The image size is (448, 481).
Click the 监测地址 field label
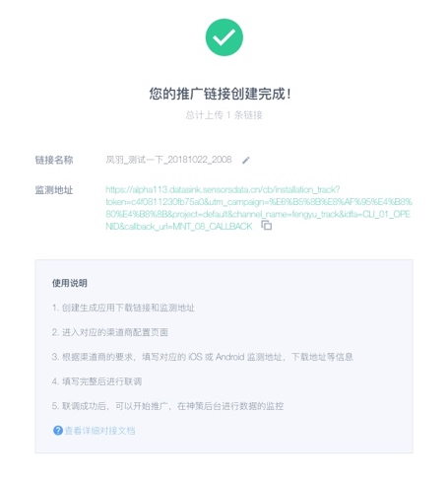coord(54,190)
